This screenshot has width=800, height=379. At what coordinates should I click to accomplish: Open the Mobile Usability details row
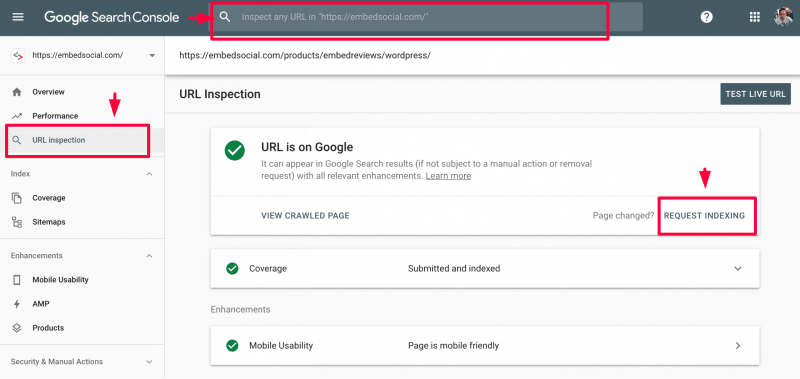click(x=485, y=346)
